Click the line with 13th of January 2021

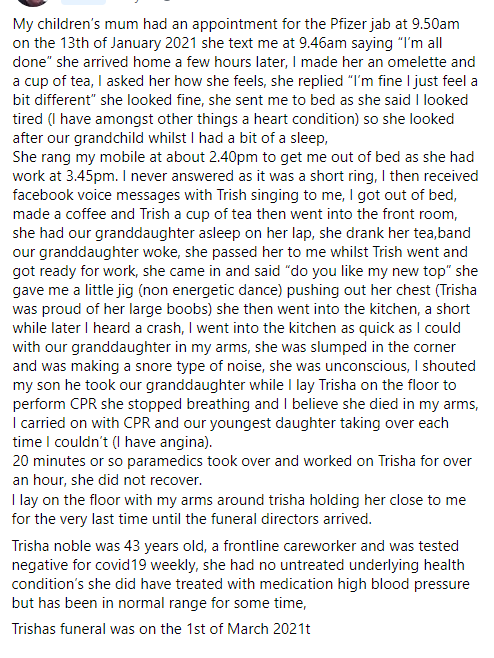[227, 43]
